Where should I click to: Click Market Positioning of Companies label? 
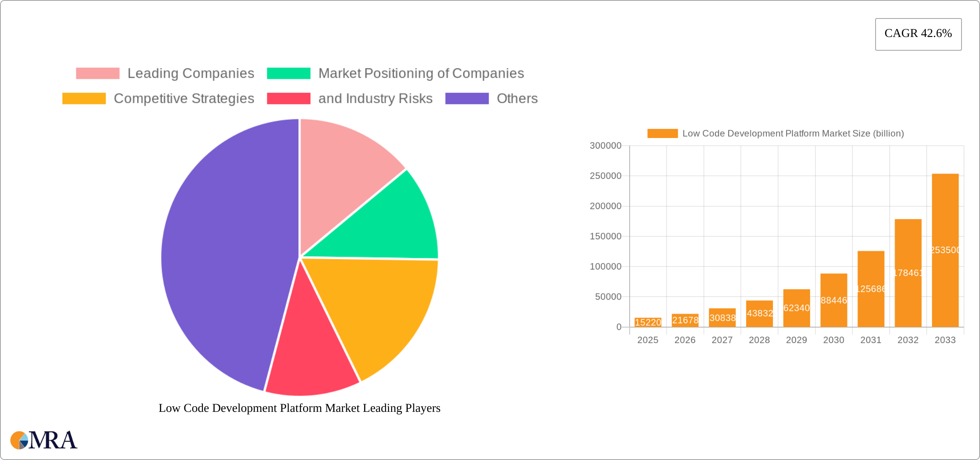click(x=421, y=74)
